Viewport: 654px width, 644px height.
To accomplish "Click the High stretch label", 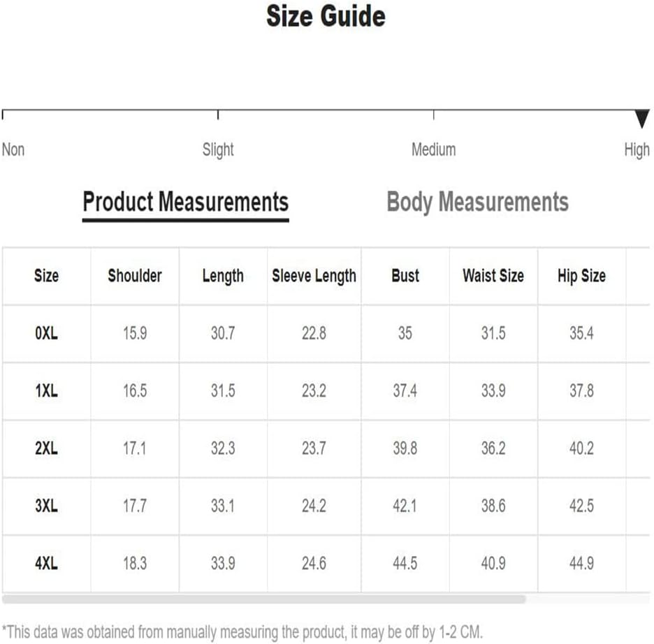I will (x=637, y=149).
